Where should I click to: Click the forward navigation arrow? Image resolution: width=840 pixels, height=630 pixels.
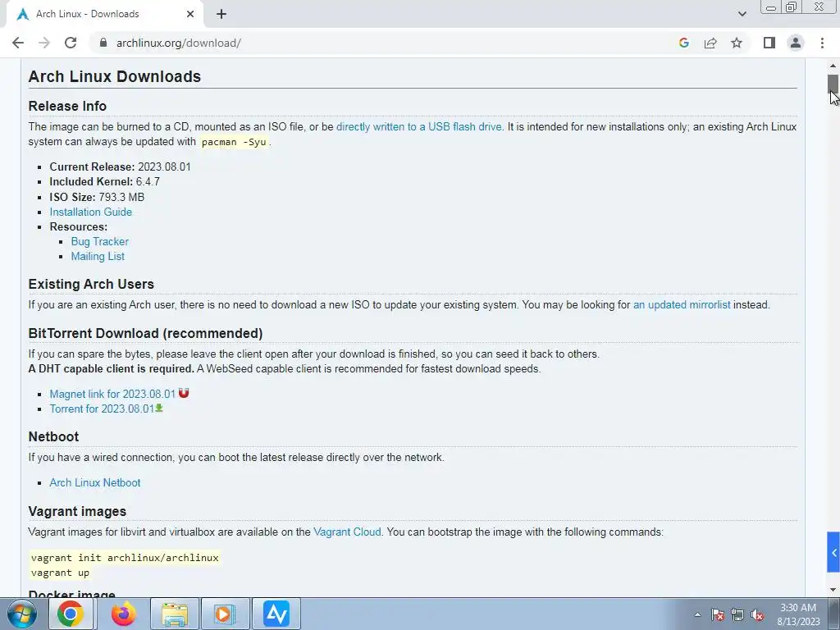[x=44, y=43]
